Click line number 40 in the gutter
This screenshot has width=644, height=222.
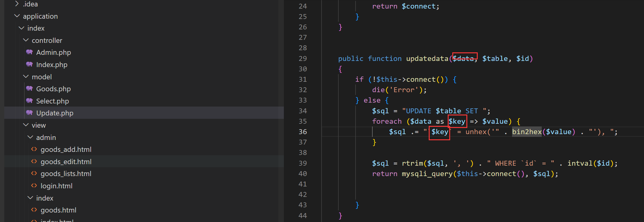(x=303, y=174)
